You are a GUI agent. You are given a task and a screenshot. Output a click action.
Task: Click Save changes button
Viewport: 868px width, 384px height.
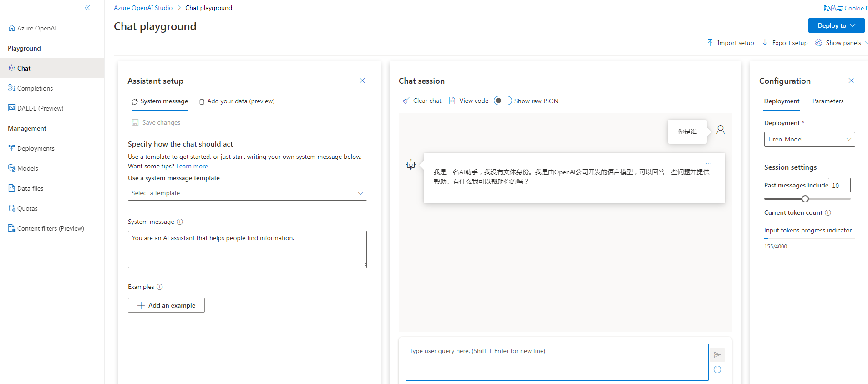click(x=156, y=122)
